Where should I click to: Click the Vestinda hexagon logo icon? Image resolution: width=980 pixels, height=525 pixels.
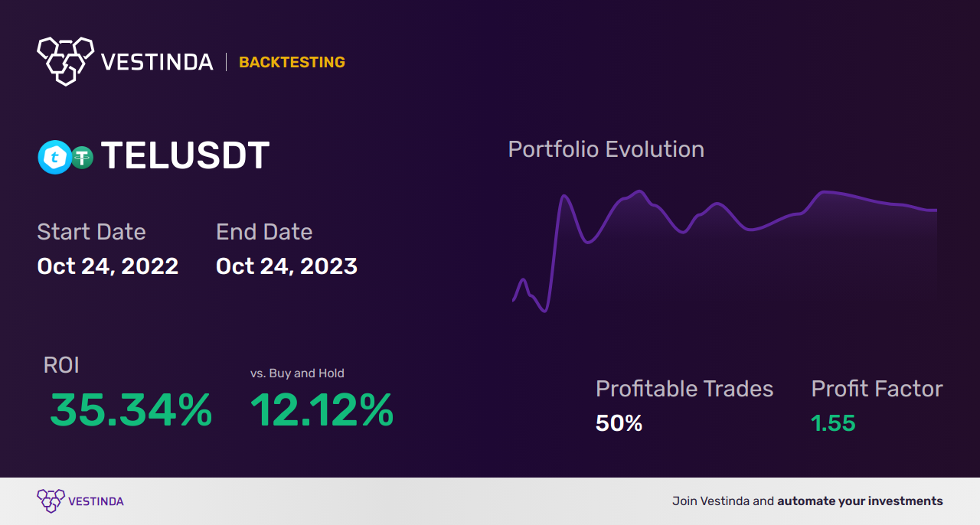(x=65, y=60)
